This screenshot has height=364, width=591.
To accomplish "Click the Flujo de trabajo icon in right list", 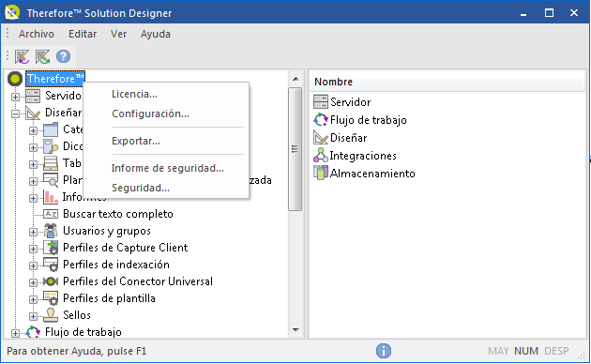I will pyautogui.click(x=321, y=120).
